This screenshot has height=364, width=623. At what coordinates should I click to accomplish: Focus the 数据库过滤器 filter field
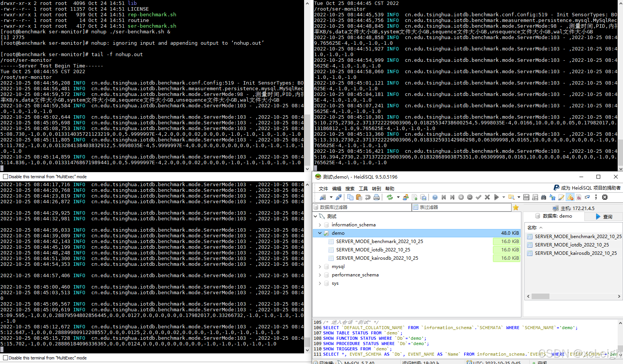[362, 207]
